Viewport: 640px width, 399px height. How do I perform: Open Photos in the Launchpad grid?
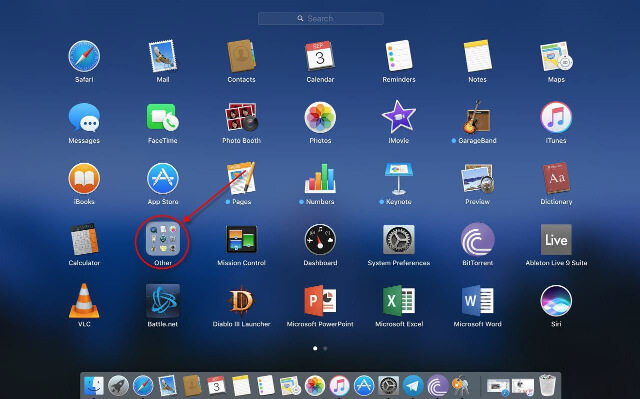pyautogui.click(x=320, y=117)
